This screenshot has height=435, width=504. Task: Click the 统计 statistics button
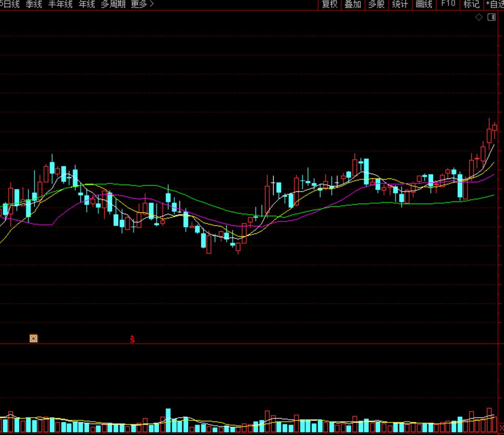tap(400, 5)
